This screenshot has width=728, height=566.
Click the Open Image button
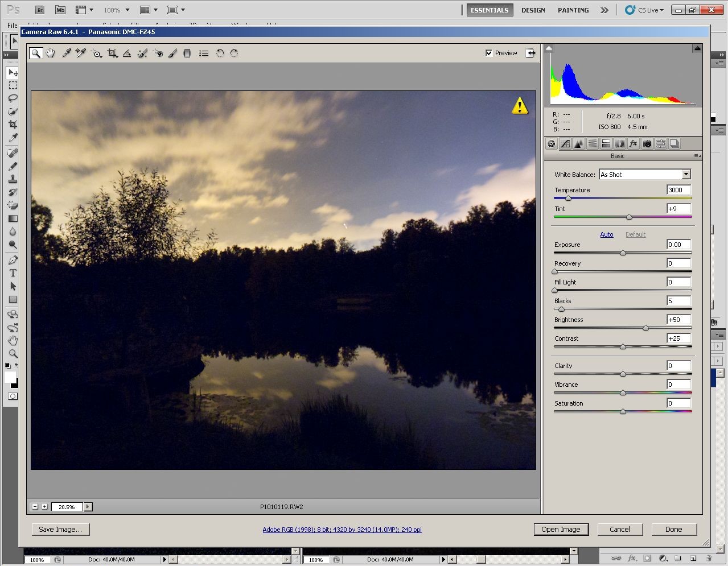(561, 529)
